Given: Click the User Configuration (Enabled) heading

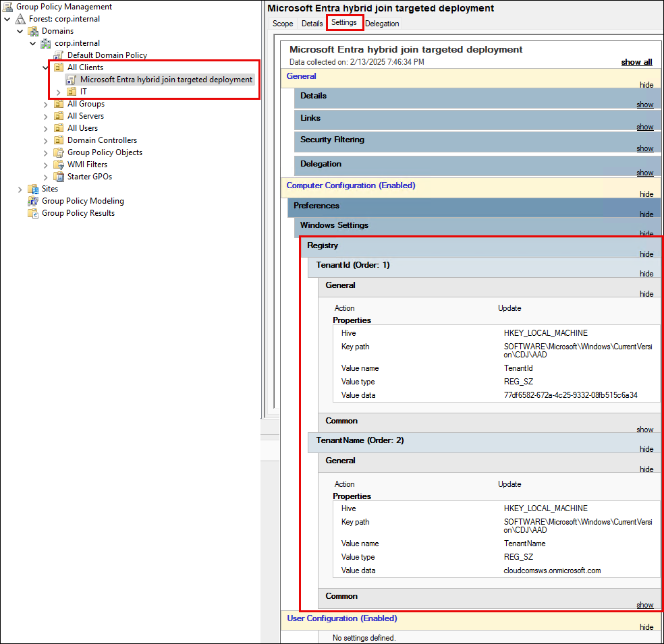Looking at the screenshot, I should [x=342, y=618].
